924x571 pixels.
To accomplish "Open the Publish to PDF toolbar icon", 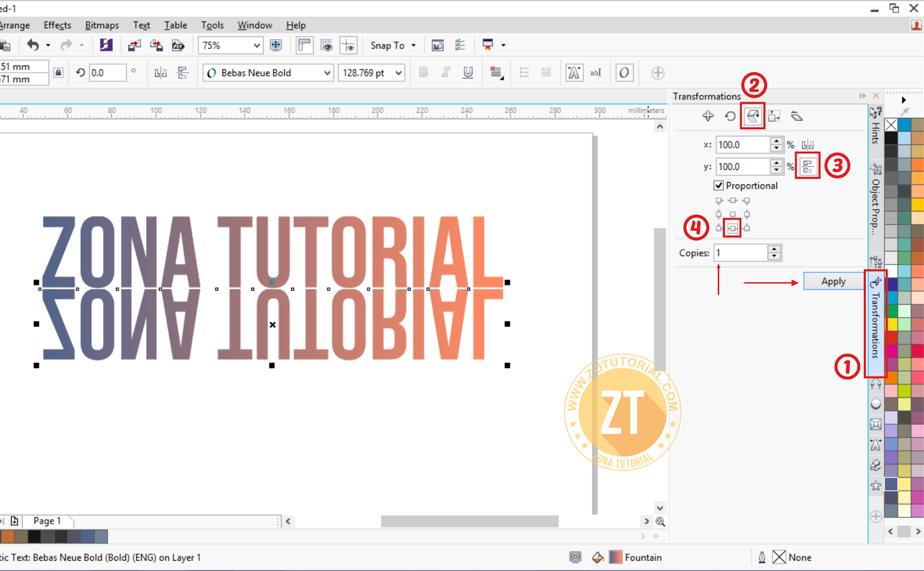I will pyautogui.click(x=178, y=45).
